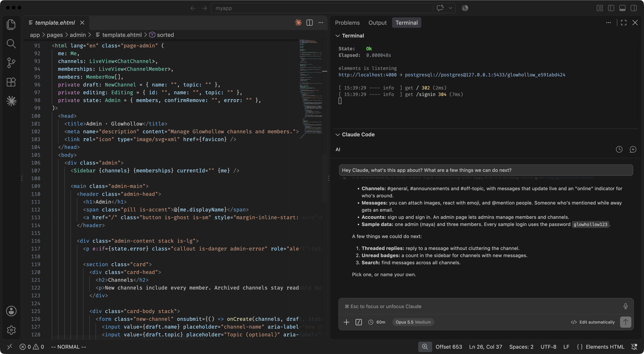The image size is (644, 354).
Task: Collapse the Claude Code section
Action: [355, 135]
